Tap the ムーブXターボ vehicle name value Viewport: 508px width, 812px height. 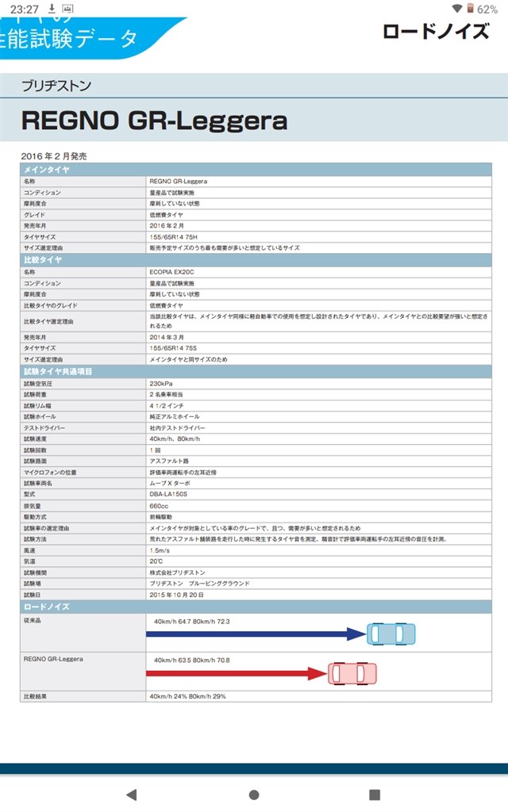(x=170, y=483)
